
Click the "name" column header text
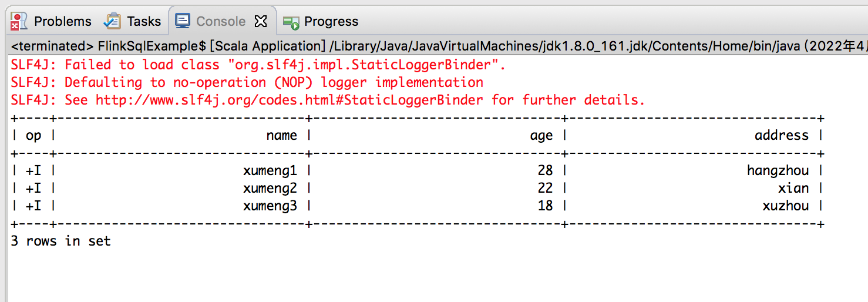[x=282, y=136]
